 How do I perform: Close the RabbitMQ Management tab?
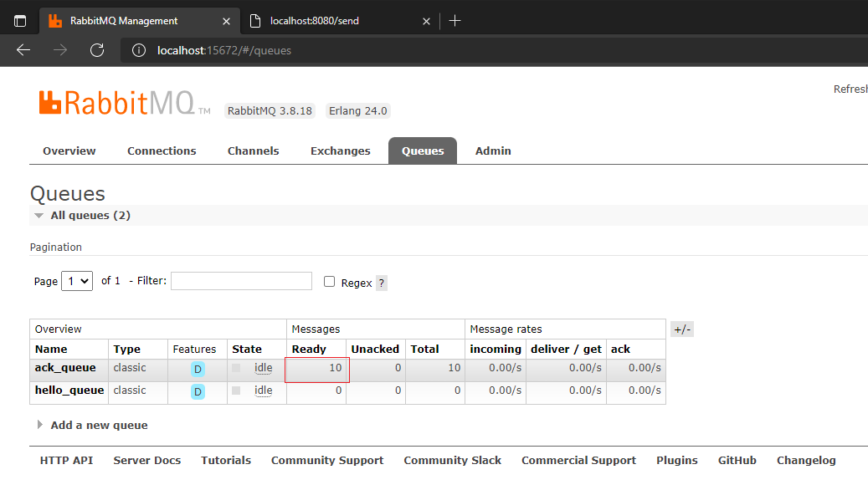226,21
